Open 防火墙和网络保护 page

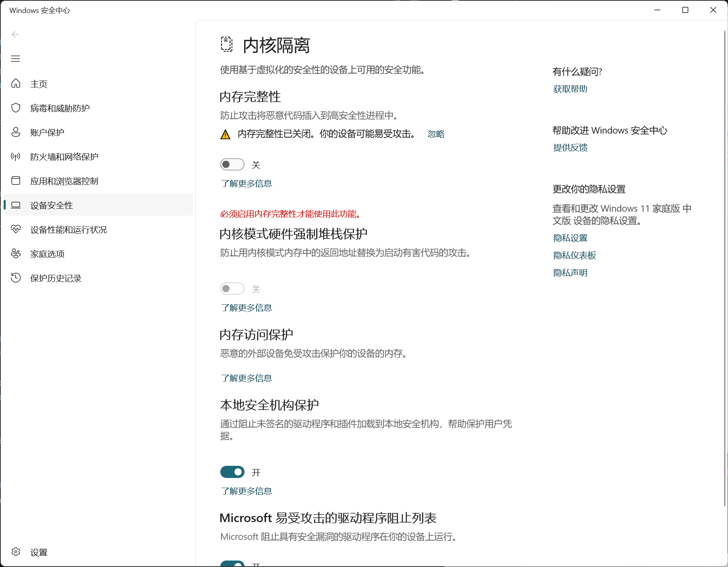tap(98, 157)
